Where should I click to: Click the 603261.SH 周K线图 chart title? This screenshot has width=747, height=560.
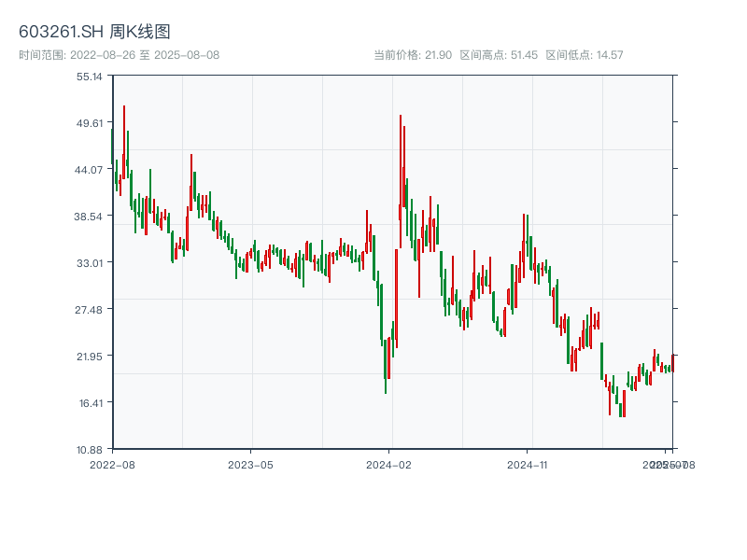94,32
